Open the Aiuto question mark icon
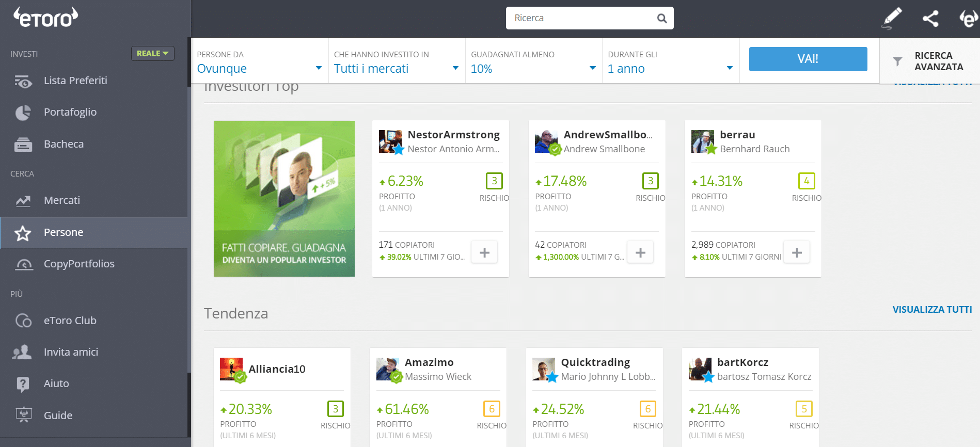 coord(23,385)
